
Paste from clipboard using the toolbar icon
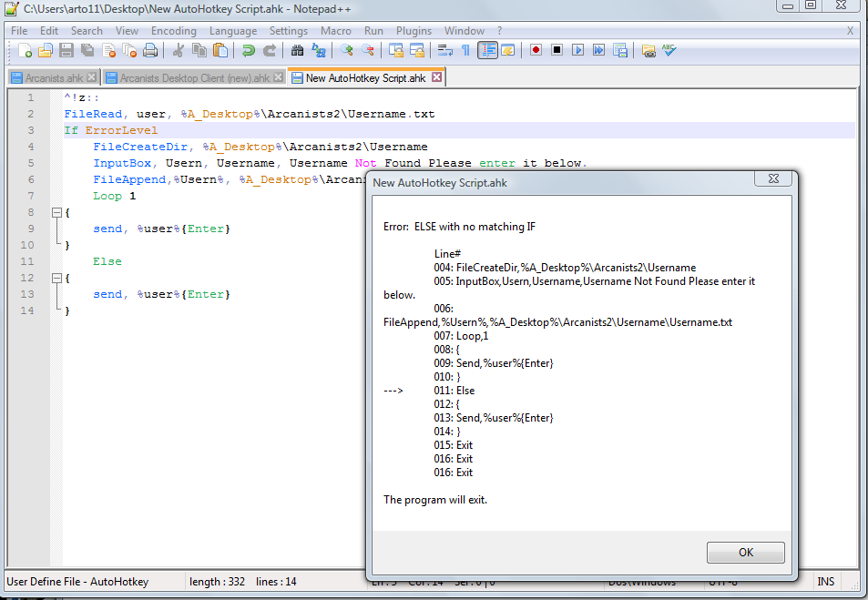(x=220, y=50)
